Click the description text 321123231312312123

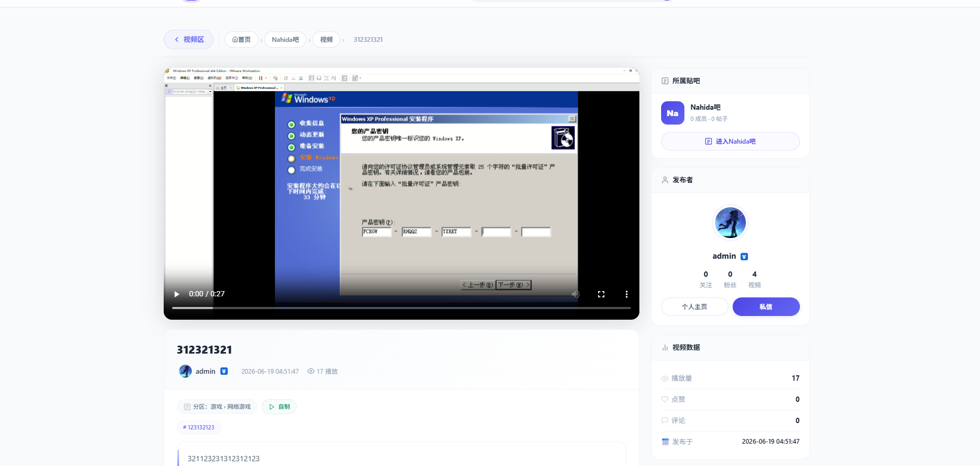pos(224,459)
